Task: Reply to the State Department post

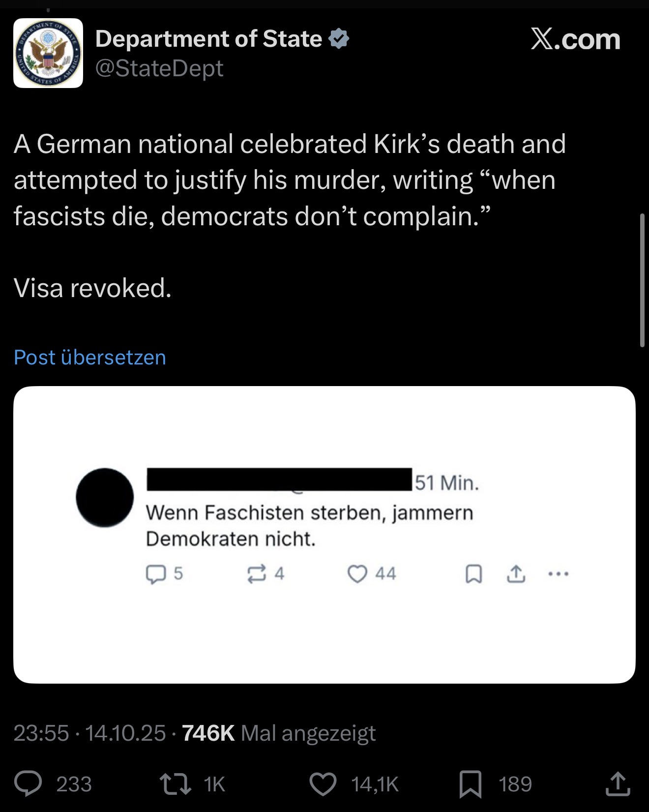Action: coord(28,784)
